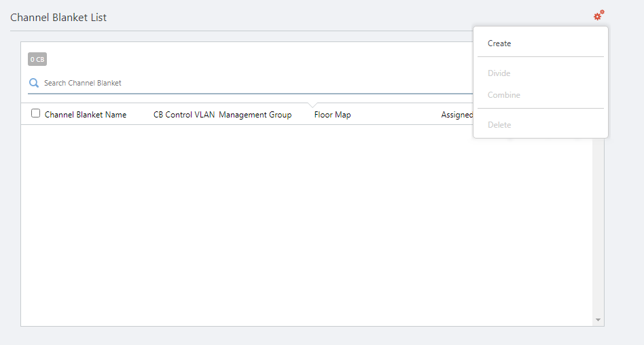The width and height of the screenshot is (644, 345).
Task: Click the Floor Map column header
Action: point(332,115)
